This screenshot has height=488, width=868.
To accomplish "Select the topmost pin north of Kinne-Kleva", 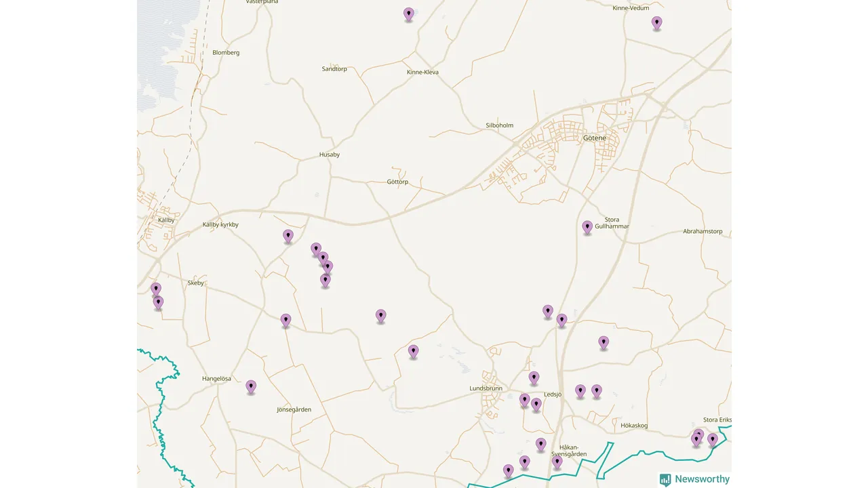I will [x=408, y=14].
